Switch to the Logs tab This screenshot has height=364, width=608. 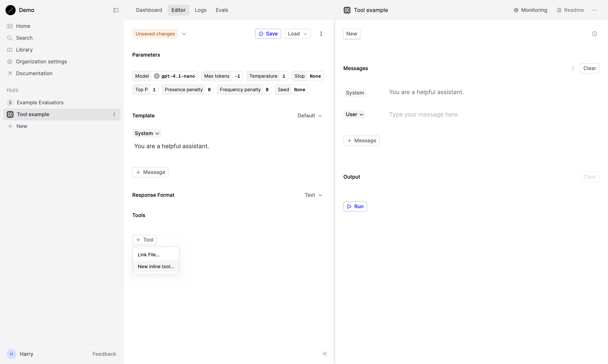pyautogui.click(x=200, y=10)
